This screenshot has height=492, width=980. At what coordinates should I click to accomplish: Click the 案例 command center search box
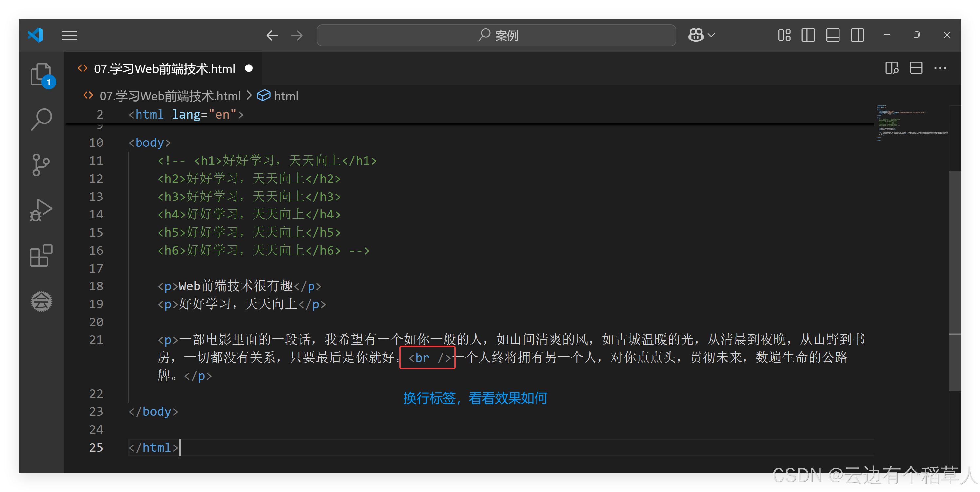[x=496, y=35]
